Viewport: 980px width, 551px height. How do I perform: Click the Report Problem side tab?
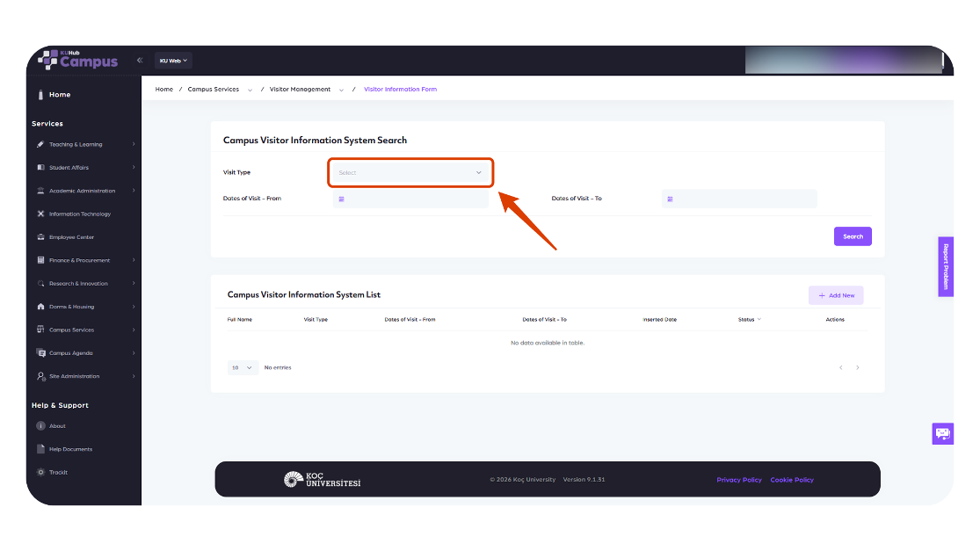click(946, 267)
